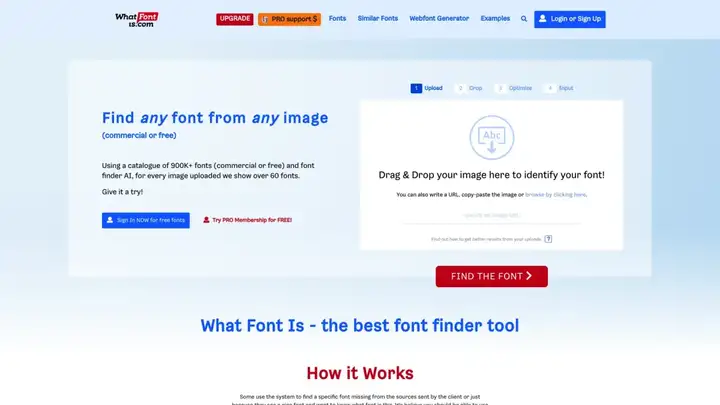
Task: Click 'Give it a try!' text
Action: (x=122, y=192)
